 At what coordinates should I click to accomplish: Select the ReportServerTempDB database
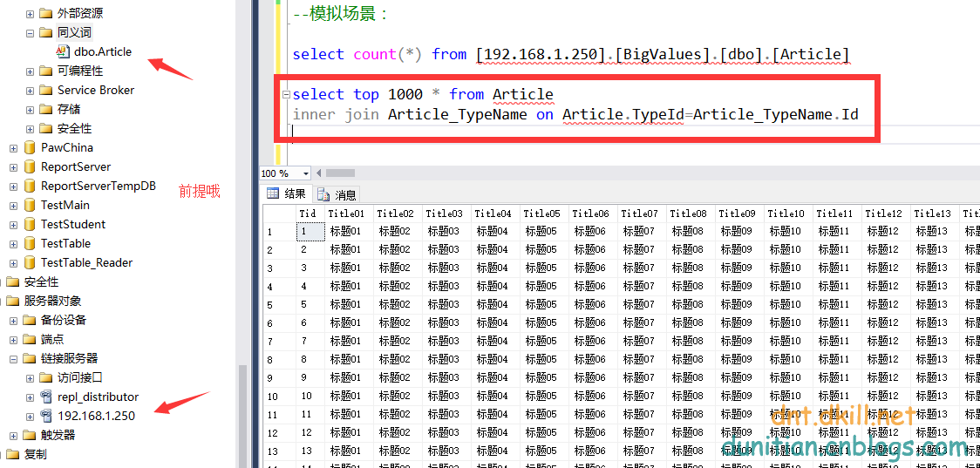(x=99, y=187)
